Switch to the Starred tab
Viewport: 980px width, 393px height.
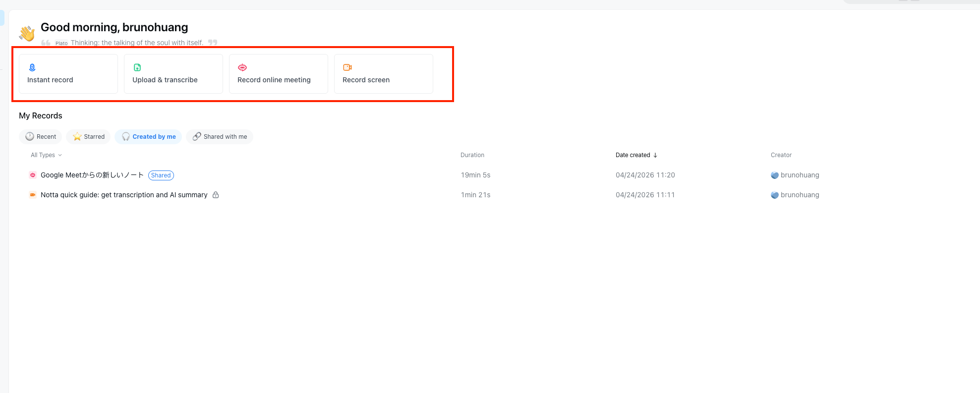point(89,137)
